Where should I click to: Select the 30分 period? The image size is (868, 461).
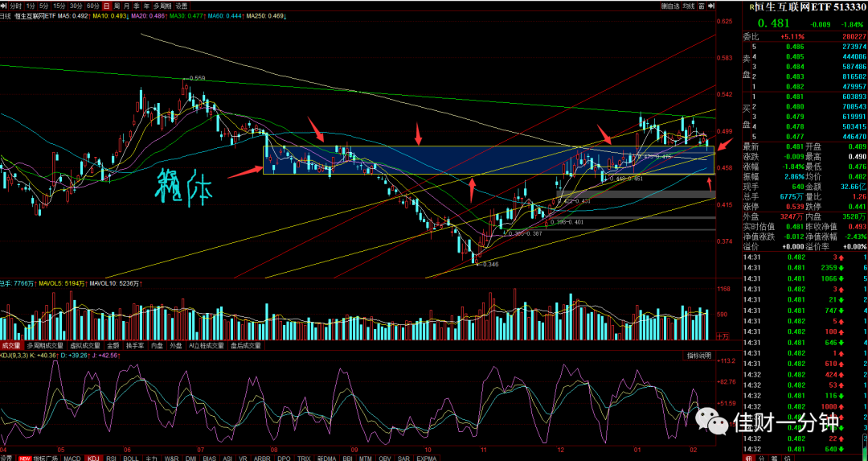(x=76, y=6)
